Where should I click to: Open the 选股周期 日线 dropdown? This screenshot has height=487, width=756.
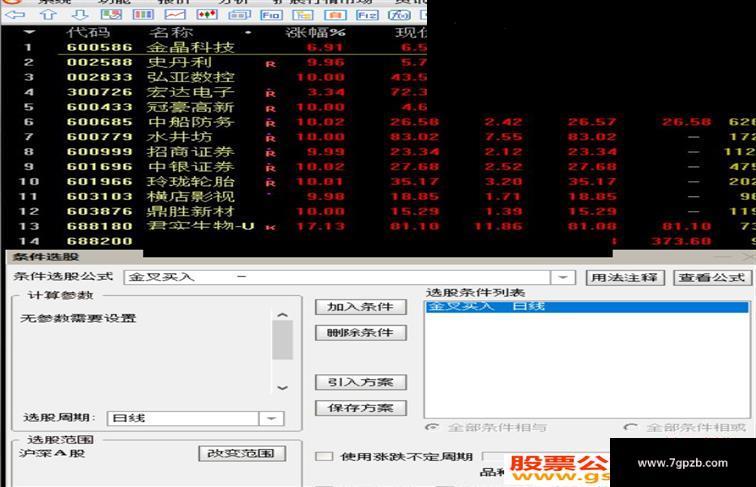(x=271, y=418)
